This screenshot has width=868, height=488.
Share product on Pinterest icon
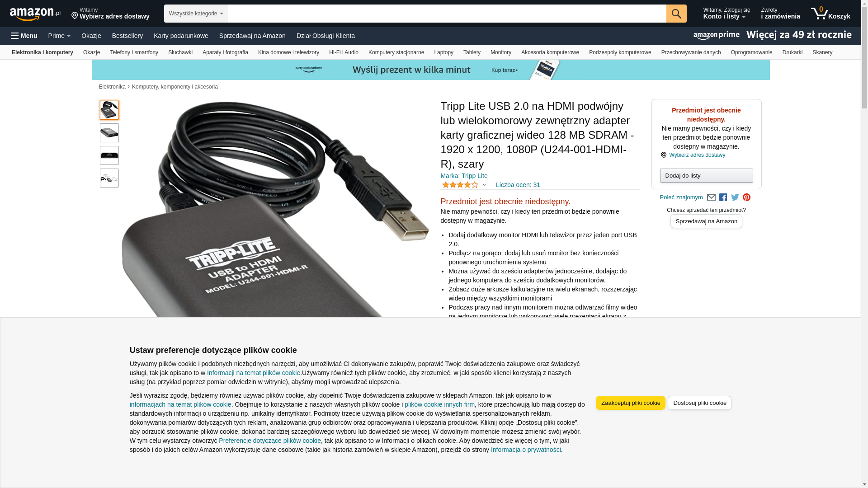pos(746,197)
